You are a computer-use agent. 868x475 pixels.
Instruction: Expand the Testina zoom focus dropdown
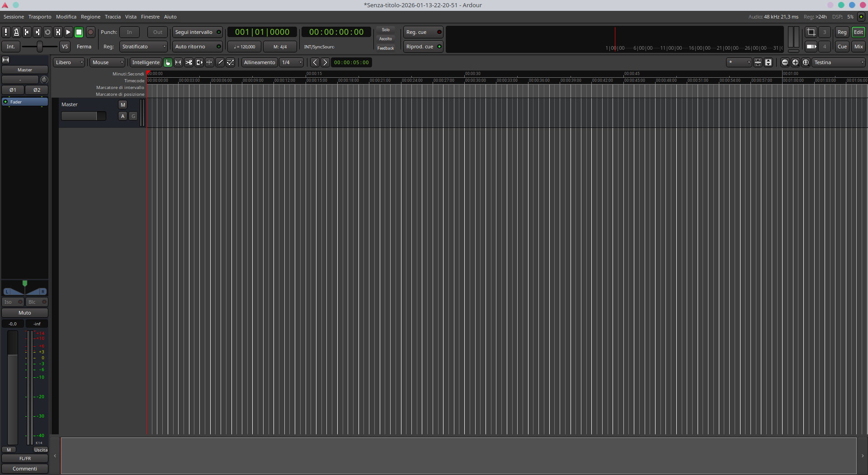coord(839,62)
